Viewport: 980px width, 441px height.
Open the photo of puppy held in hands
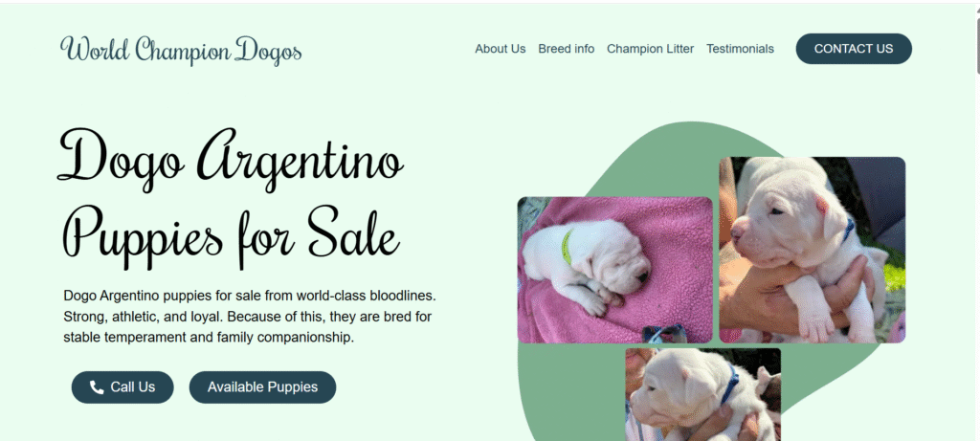[x=812, y=250]
